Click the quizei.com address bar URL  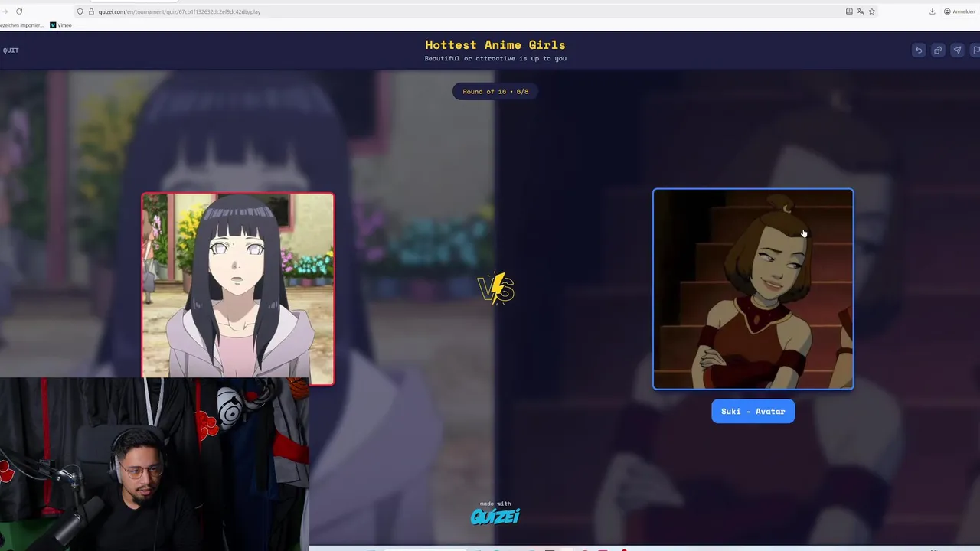[179, 11]
